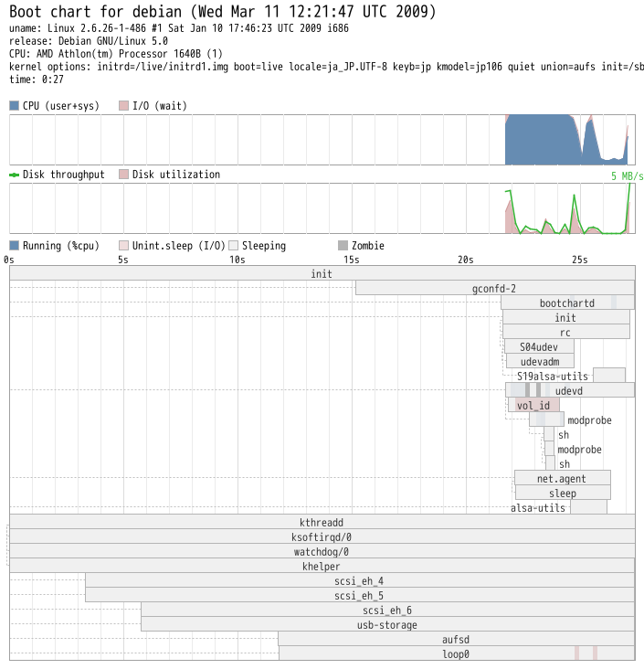Select the S04udev process bar
644x669 pixels.
pos(539,346)
